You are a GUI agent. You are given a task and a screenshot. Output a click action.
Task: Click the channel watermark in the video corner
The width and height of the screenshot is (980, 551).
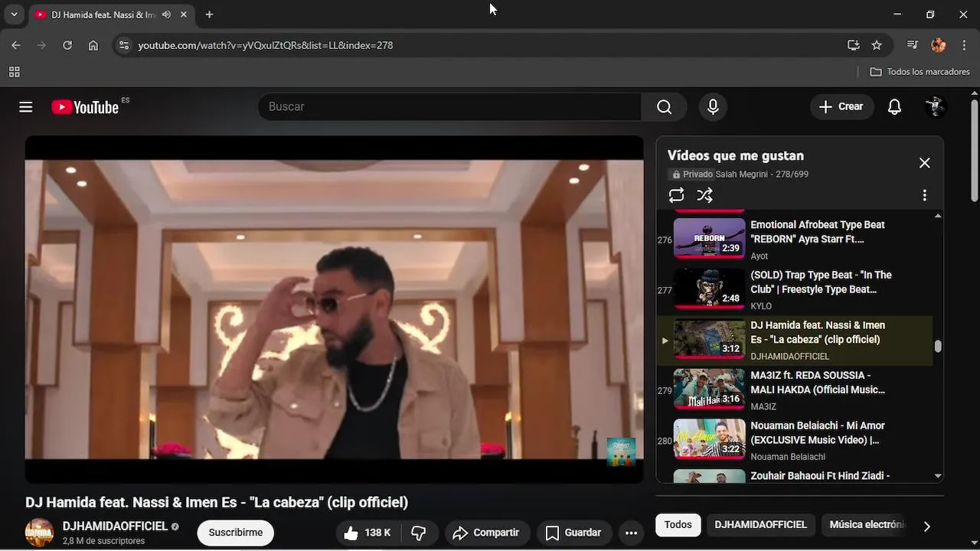[621, 451]
